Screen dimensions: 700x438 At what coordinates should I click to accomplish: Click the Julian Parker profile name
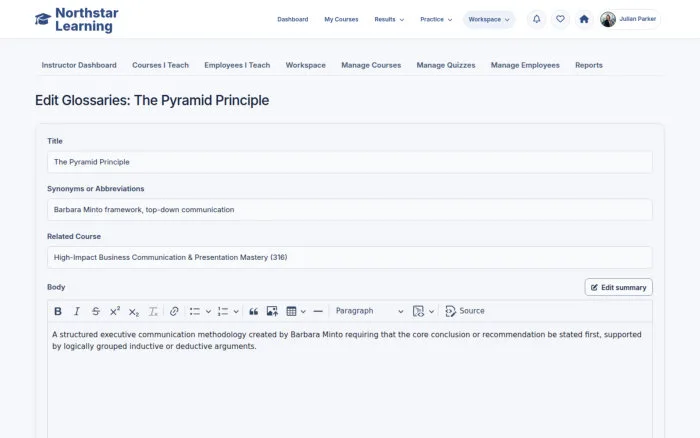638,19
